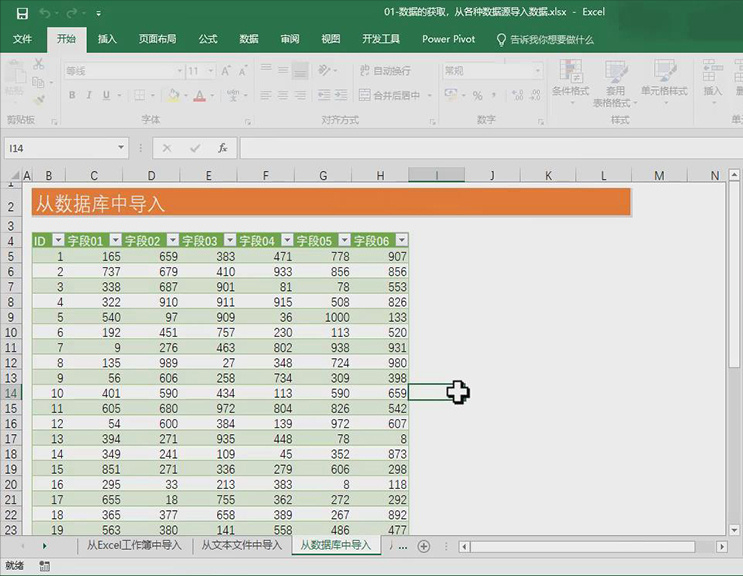The height and width of the screenshot is (576, 743).
Task: Click the Fill Color paint bucket
Action: pyautogui.click(x=173, y=95)
